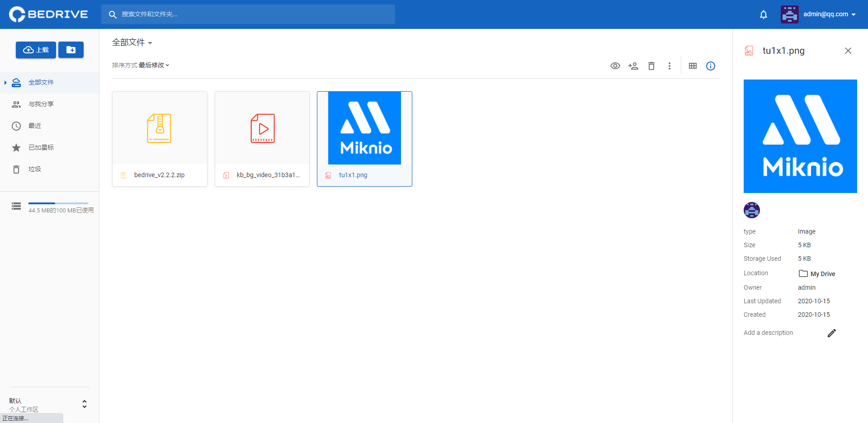Click the share file icon in the toolbar
This screenshot has width=868, height=423.
pyautogui.click(x=633, y=66)
